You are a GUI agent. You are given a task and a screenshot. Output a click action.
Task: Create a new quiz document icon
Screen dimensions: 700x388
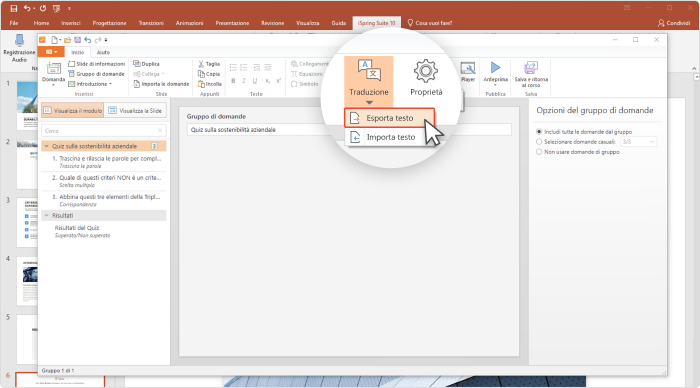(54, 40)
